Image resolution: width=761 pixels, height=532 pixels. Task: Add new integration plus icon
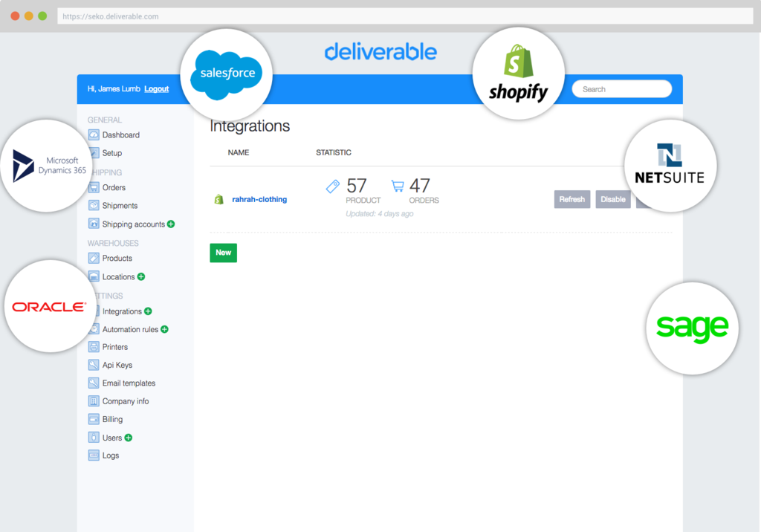pos(148,311)
